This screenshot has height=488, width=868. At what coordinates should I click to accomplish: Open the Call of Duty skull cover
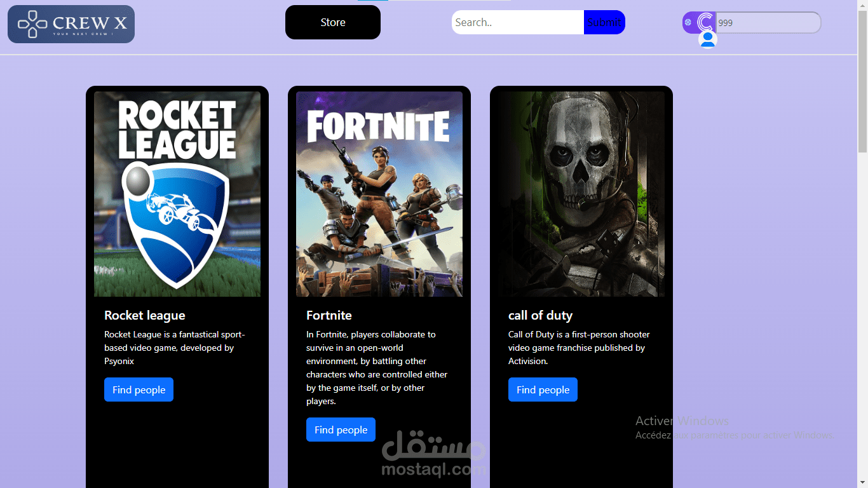click(x=581, y=194)
